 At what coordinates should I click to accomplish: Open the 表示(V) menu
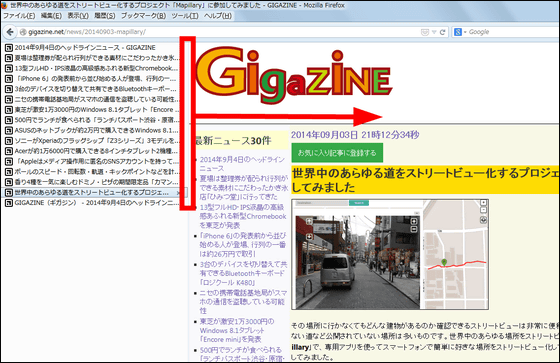coord(78,16)
